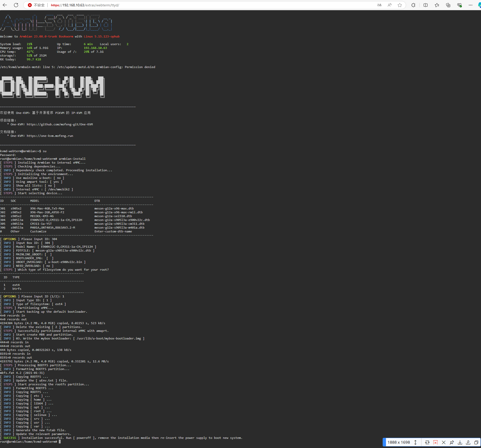Screen dimensions: 481x448
Task: Open browser essentials heart icon
Action: tap(459, 5)
